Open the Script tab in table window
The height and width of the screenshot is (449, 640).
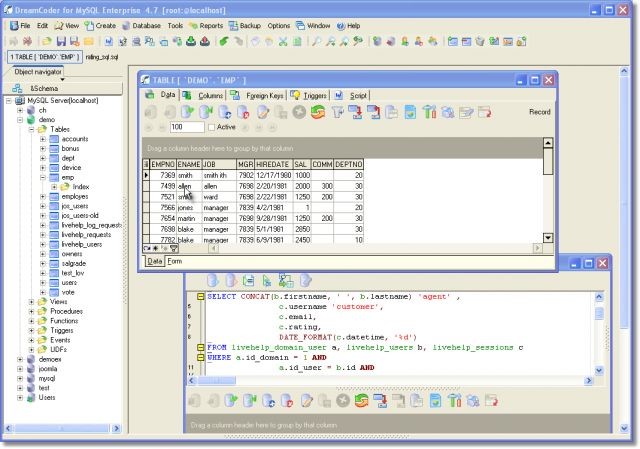coord(358,95)
